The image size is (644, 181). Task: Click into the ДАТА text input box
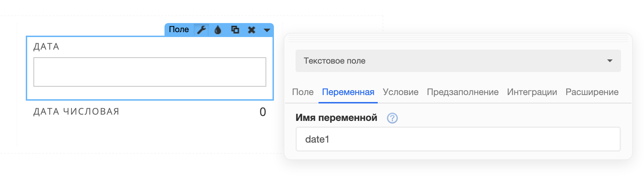(x=150, y=72)
